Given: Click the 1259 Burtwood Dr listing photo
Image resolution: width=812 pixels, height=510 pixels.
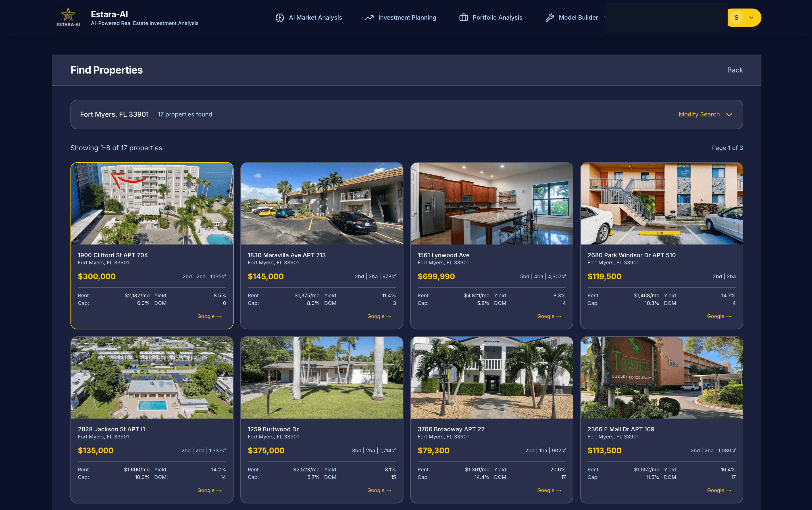Looking at the screenshot, I should point(322,377).
